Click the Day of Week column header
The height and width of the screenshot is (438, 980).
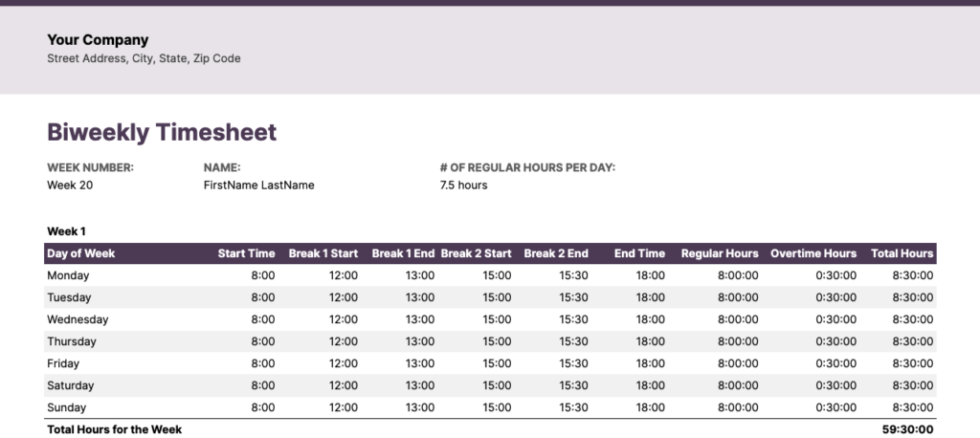click(81, 253)
